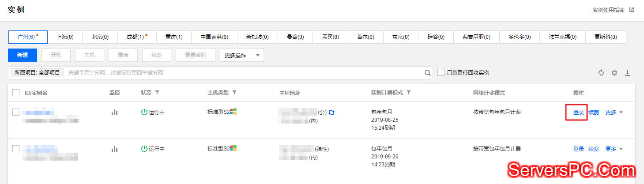Focus the keyword search input field
This screenshot has width=644, height=184.
243,73
